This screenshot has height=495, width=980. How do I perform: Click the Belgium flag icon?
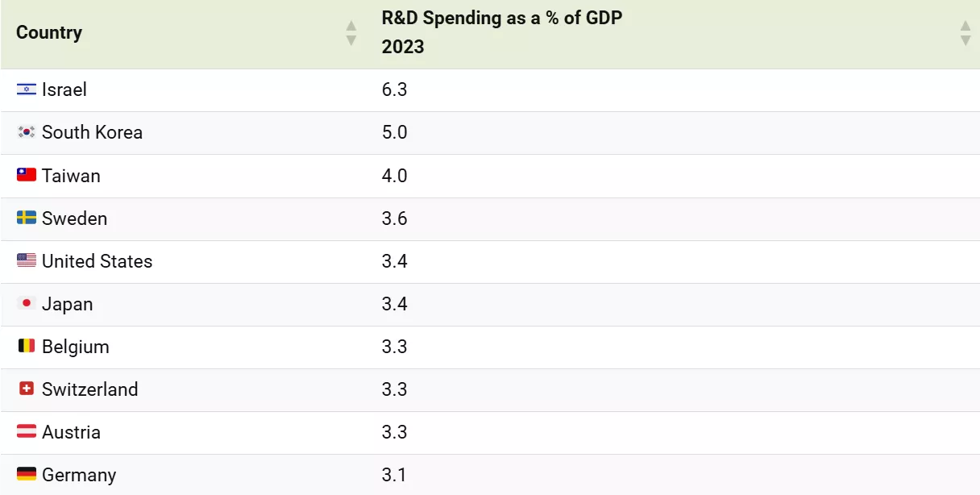click(25, 347)
